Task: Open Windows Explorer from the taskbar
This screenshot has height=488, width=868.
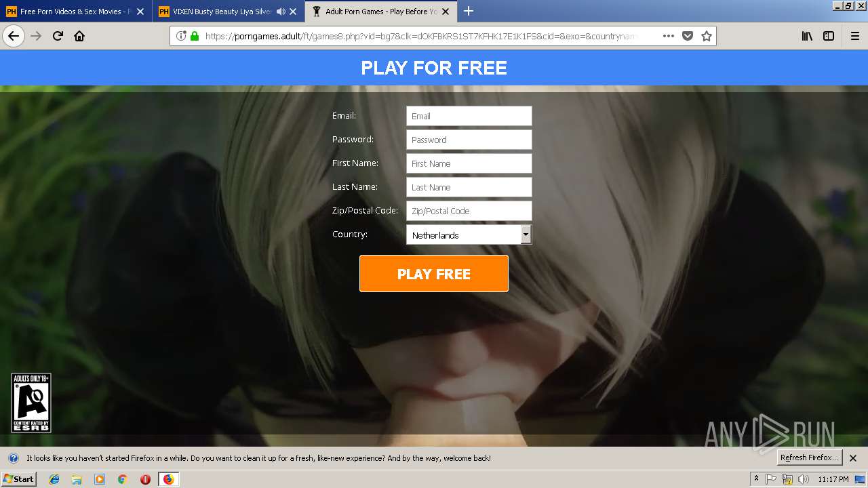Action: point(77,479)
